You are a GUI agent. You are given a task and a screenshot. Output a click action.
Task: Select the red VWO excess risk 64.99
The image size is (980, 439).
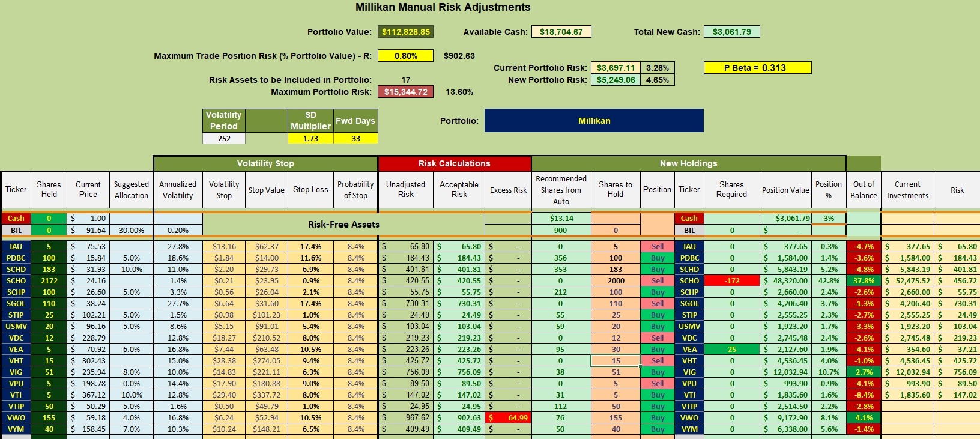coord(508,417)
